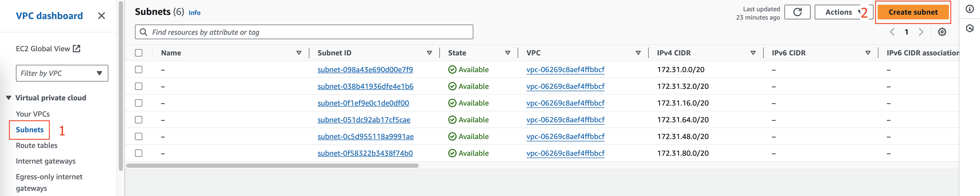The width and height of the screenshot is (980, 196).
Task: Click the 172.31.80.0/20 CIDR cell
Action: point(683,153)
